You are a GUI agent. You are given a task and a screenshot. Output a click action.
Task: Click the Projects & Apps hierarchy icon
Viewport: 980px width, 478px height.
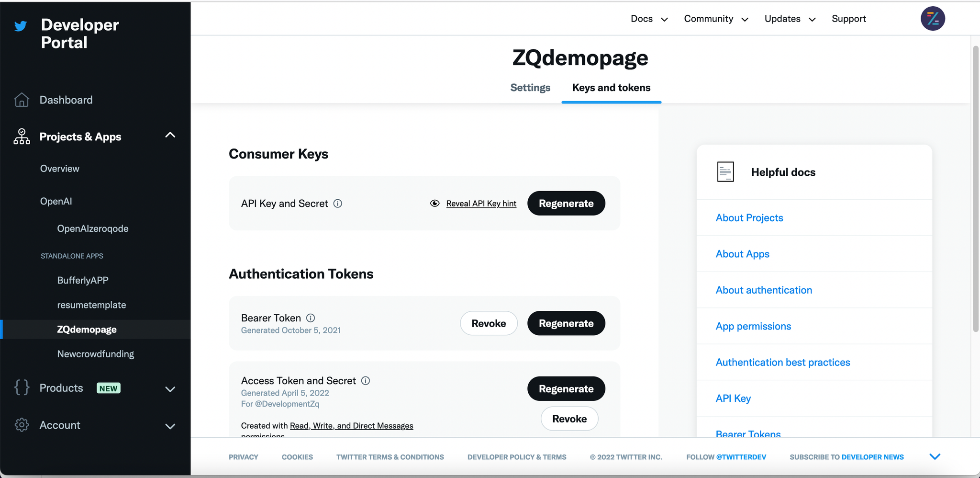[22, 137]
